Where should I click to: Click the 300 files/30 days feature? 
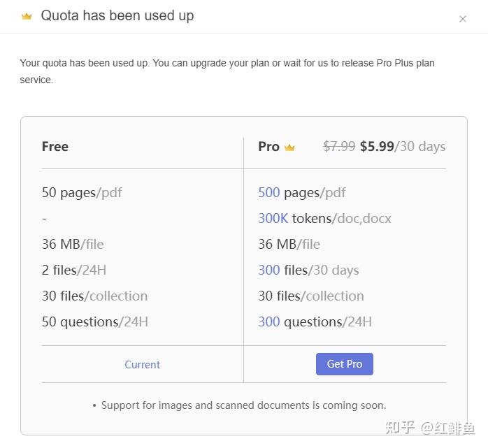pyautogui.click(x=308, y=270)
